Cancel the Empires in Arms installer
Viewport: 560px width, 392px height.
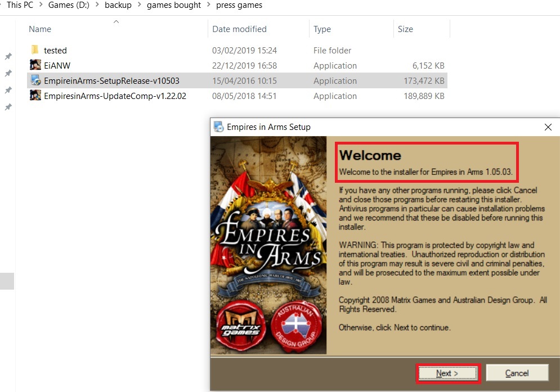517,373
